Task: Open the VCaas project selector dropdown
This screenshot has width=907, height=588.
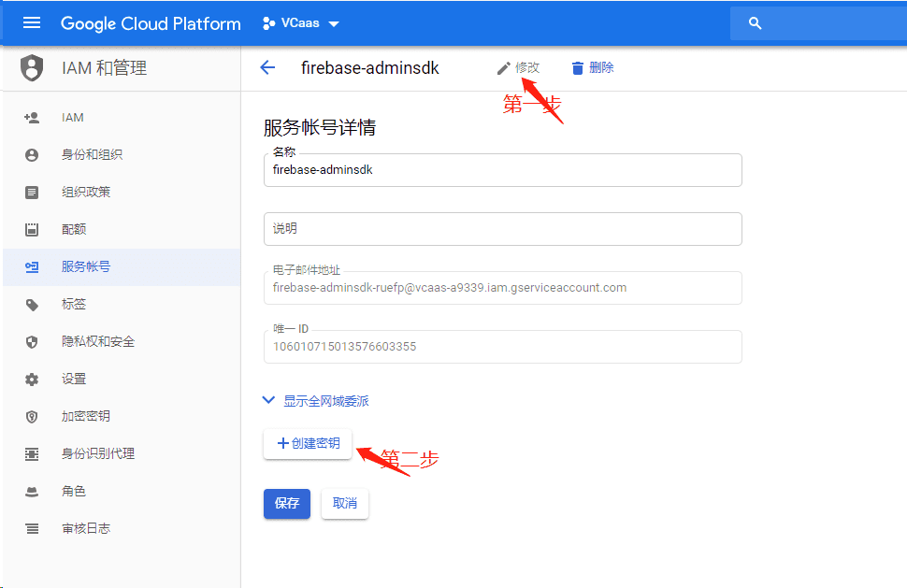Action: click(300, 23)
